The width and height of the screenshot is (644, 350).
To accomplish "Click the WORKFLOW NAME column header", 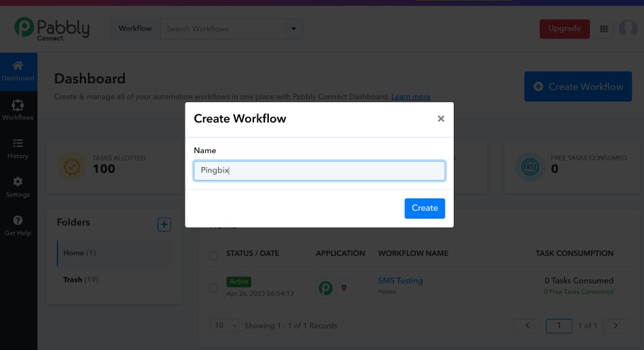I will (x=413, y=253).
